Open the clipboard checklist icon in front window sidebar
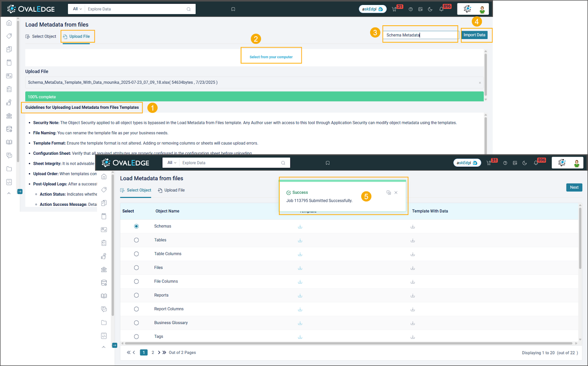Viewport: 588px width, 366px height. click(104, 243)
